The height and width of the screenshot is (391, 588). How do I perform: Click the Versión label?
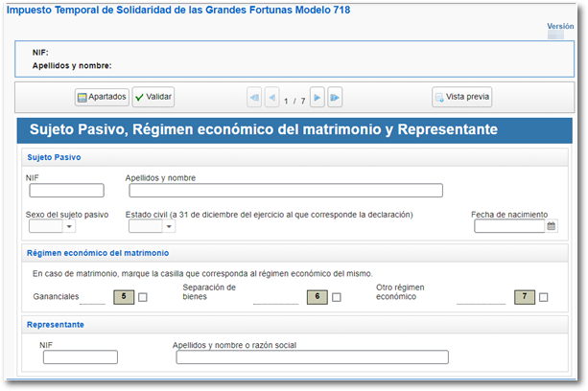coord(560,26)
